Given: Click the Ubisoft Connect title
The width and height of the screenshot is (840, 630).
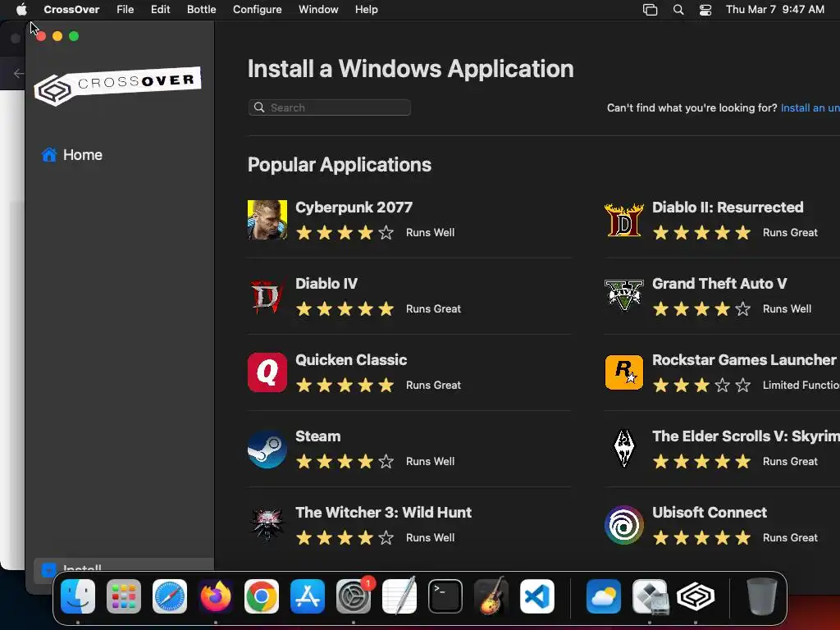Looking at the screenshot, I should tap(710, 513).
